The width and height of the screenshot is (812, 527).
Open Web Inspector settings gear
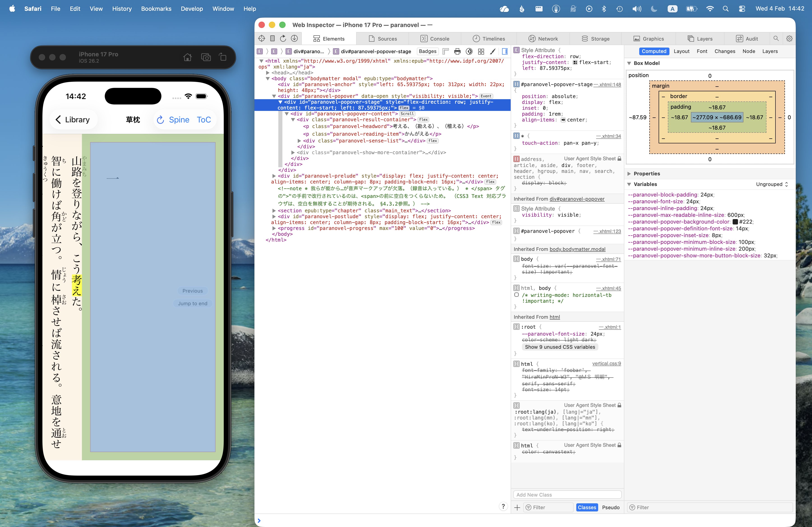tap(789, 39)
